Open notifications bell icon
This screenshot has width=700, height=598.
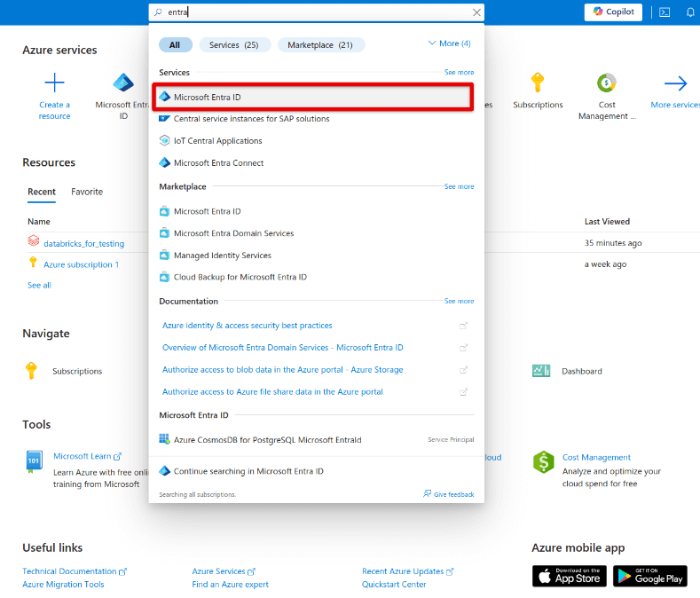pos(690,12)
